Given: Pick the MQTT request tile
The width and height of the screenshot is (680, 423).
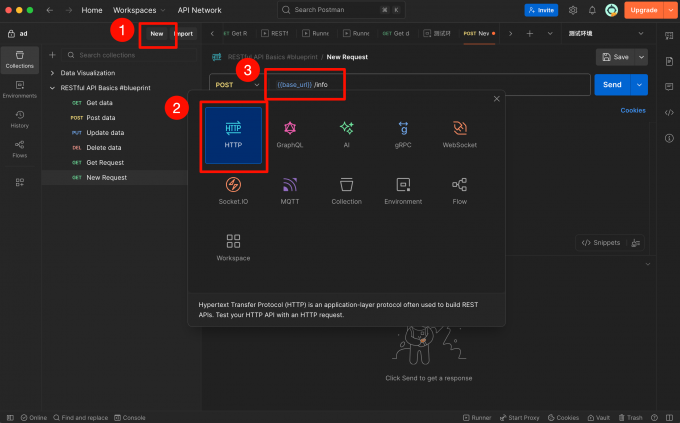Looking at the screenshot, I should pyautogui.click(x=290, y=192).
